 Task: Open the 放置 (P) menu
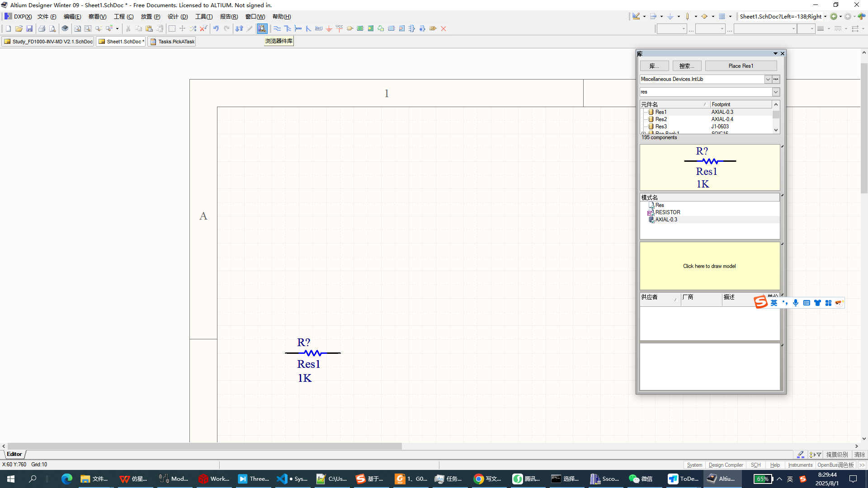[151, 16]
